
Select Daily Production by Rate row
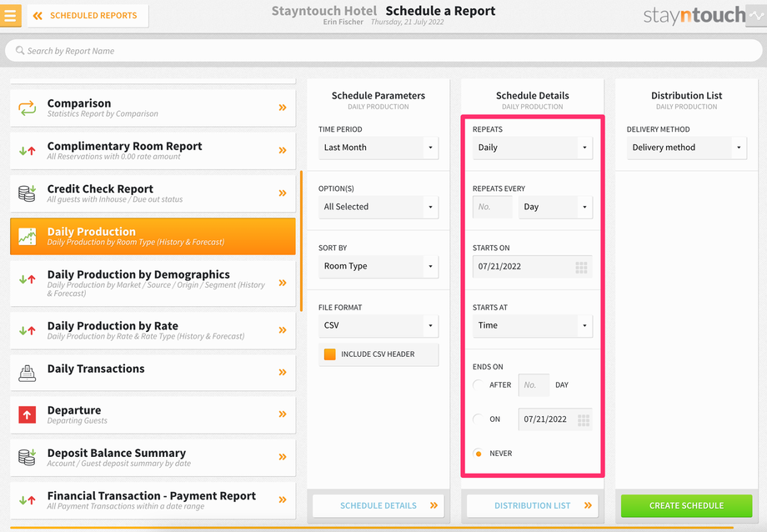tap(153, 330)
